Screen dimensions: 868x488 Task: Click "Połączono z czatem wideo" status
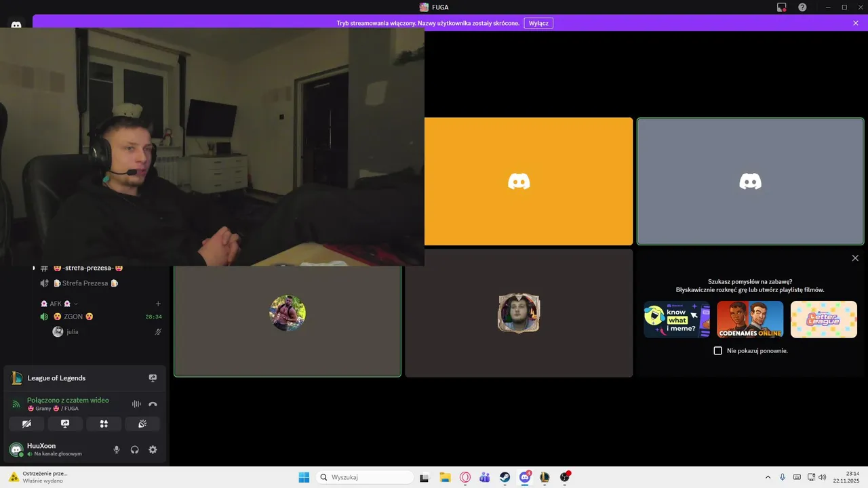(x=68, y=400)
